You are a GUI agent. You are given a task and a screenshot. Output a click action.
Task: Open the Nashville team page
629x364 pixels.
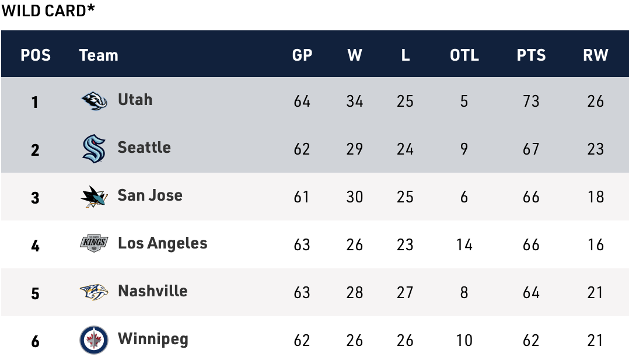point(152,291)
